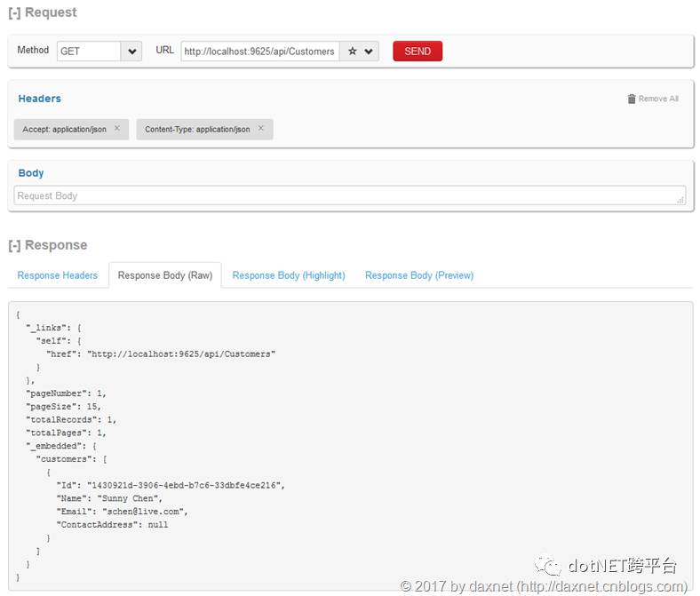
Task: Click the "Id" GUID value line
Action: click(x=171, y=485)
